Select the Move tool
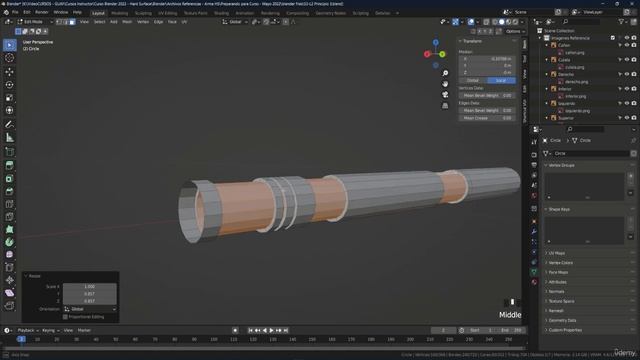Screen dimensions: 640x360 tap(9, 72)
